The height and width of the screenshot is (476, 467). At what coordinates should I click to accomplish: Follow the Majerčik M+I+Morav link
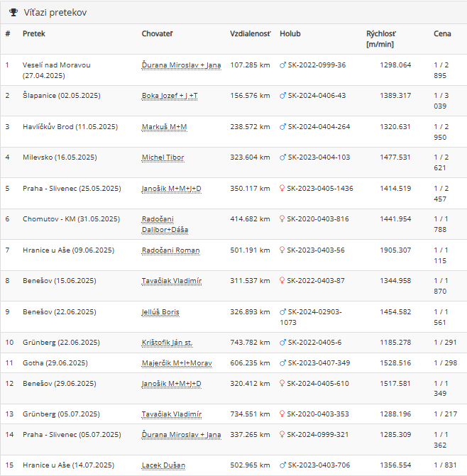click(x=177, y=363)
